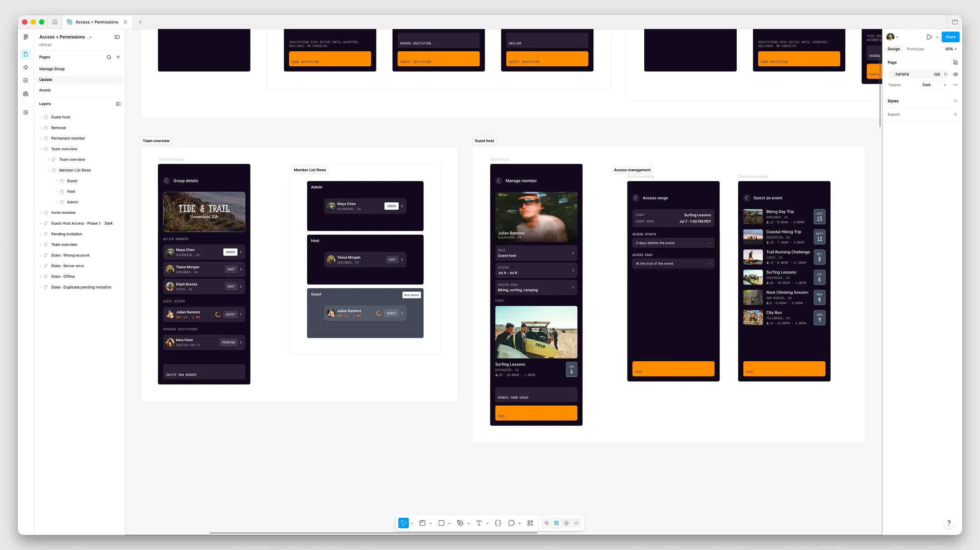Select the Frame tool
This screenshot has width=980, height=550.
[422, 523]
